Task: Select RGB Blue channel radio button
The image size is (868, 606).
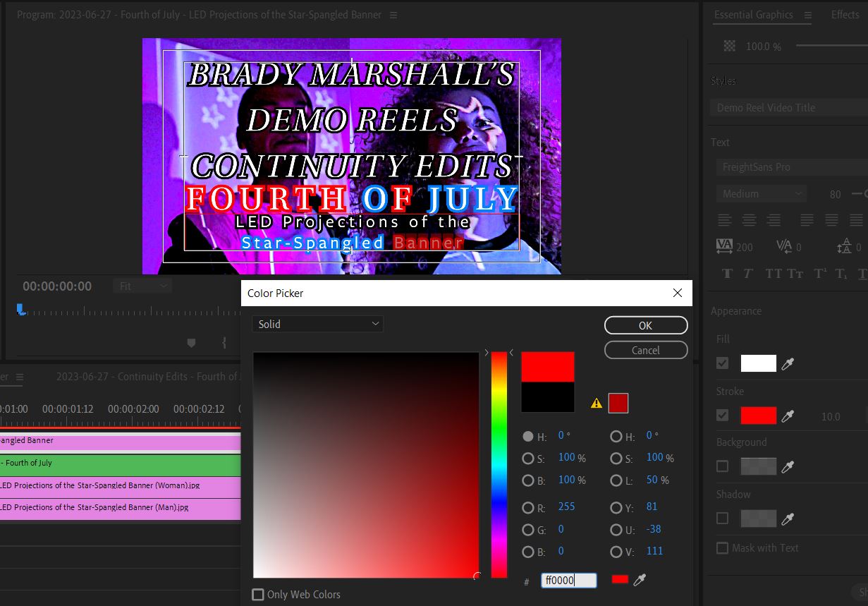Action: (527, 552)
